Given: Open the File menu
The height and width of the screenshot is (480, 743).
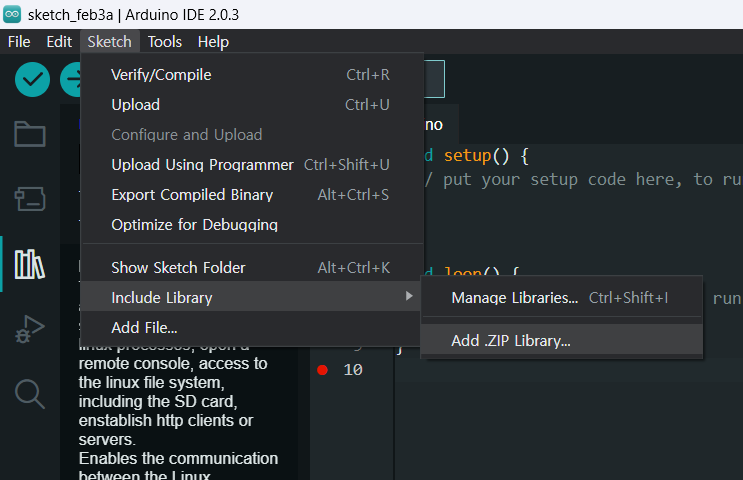Looking at the screenshot, I should 19,42.
